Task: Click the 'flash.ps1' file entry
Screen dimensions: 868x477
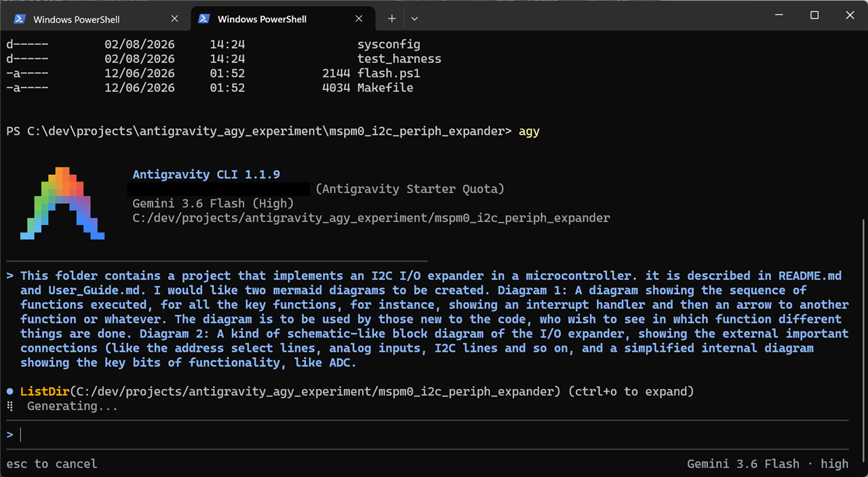Action: tap(389, 73)
